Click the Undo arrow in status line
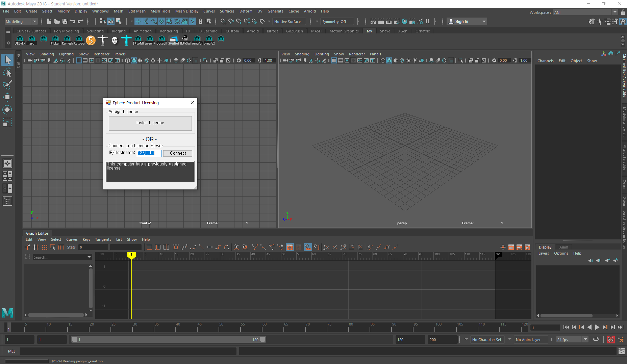Screen dimensions: 627x364 point(72,21)
